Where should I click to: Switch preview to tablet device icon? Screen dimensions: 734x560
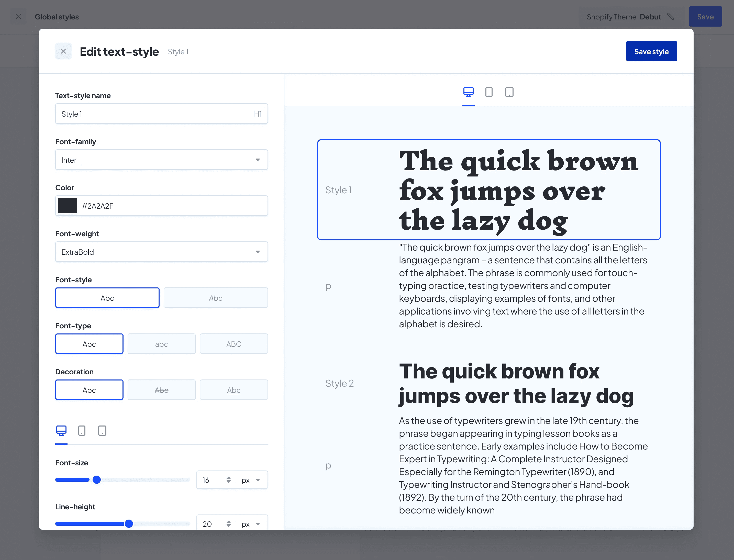(x=509, y=92)
